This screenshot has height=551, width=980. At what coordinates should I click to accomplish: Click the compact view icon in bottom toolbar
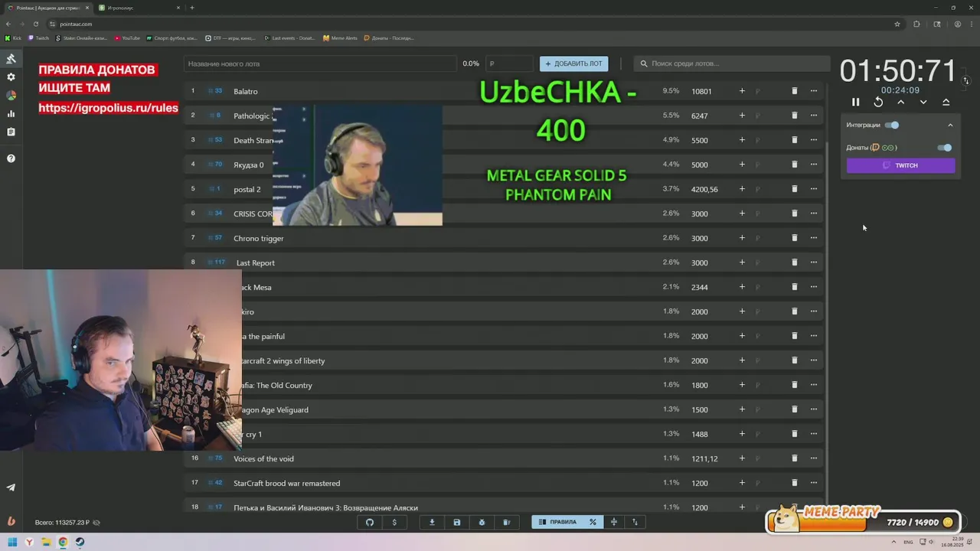613,522
